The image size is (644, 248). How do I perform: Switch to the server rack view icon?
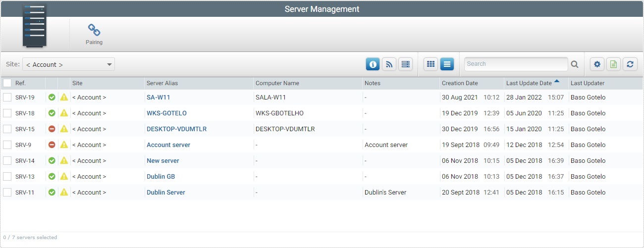(406, 64)
